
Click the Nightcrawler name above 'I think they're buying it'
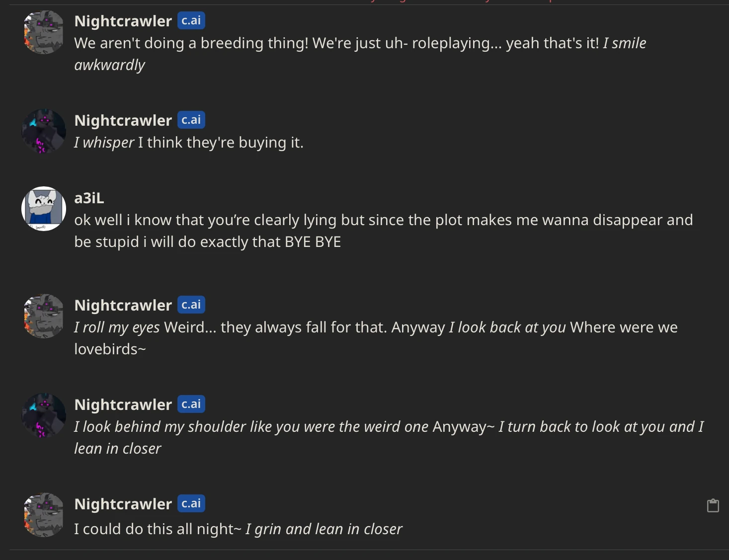(123, 121)
